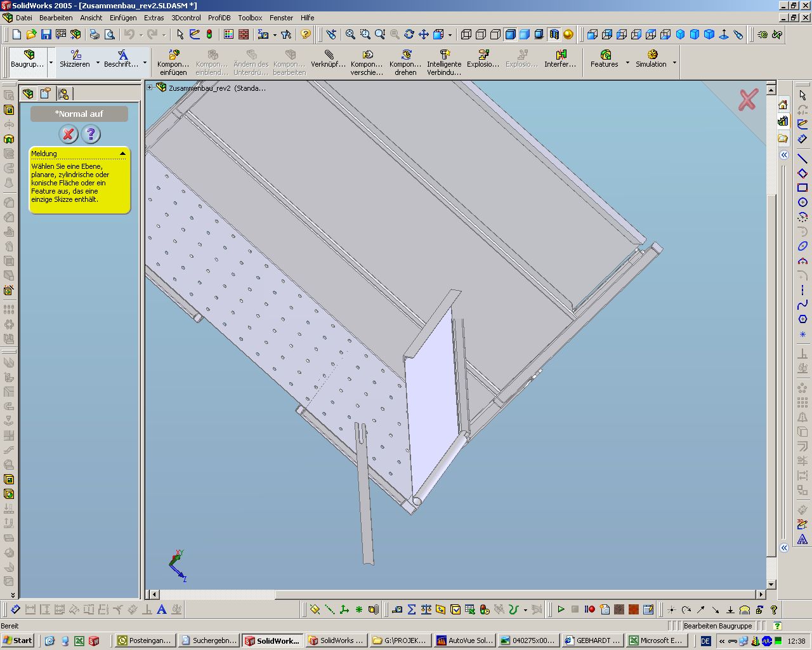
Task: Toggle shaded with edges display mode
Action: (510, 34)
